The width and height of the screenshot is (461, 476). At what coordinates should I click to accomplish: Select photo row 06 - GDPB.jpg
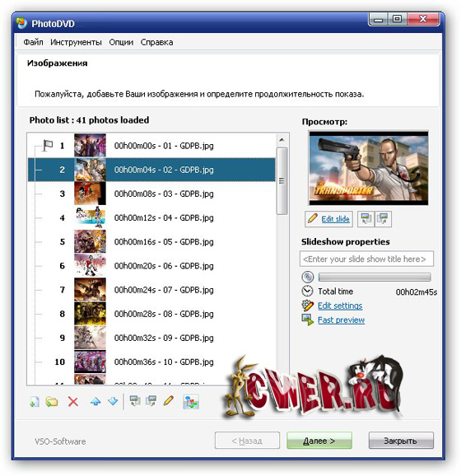tap(151, 266)
